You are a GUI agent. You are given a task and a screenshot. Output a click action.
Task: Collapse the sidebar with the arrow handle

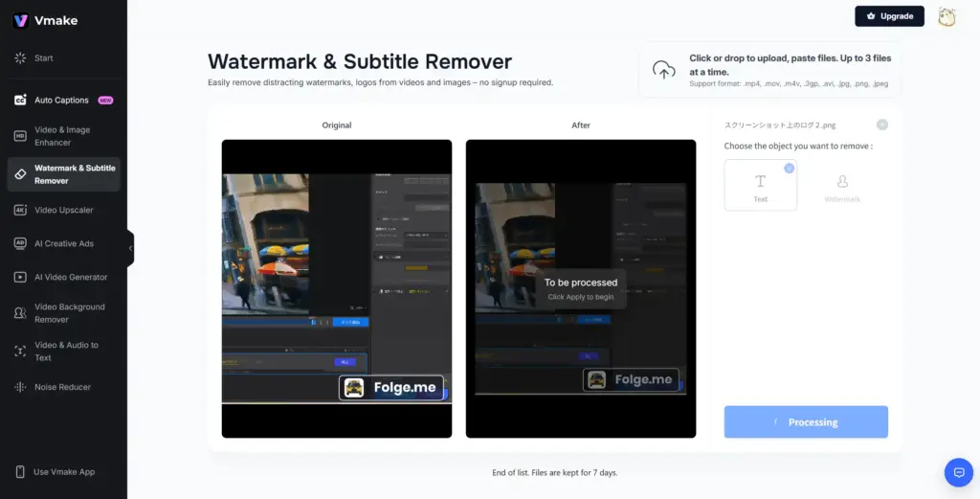point(130,248)
